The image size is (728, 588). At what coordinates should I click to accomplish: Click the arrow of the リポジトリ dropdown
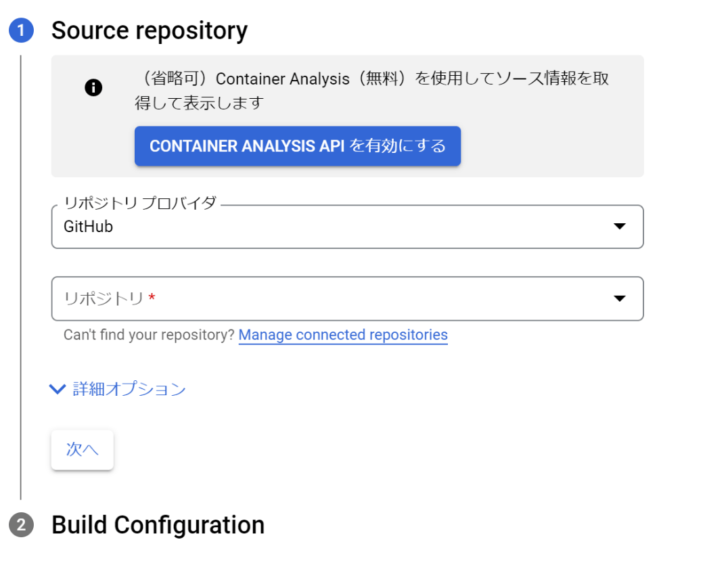619,298
